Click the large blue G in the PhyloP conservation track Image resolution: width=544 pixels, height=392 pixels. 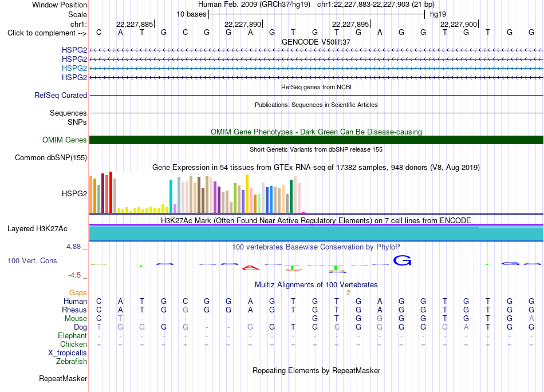[x=402, y=260]
